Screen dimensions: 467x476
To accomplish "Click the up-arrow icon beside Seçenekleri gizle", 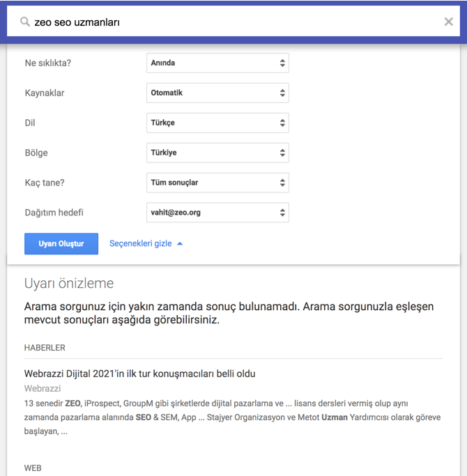I will pos(180,243).
